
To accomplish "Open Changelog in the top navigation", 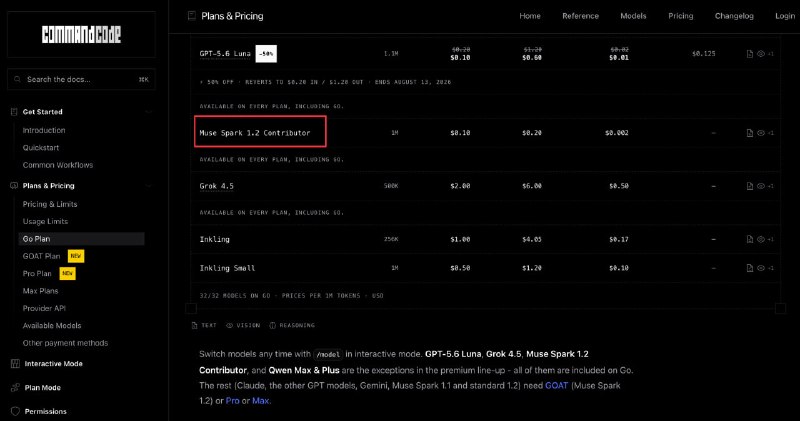I will [x=734, y=16].
